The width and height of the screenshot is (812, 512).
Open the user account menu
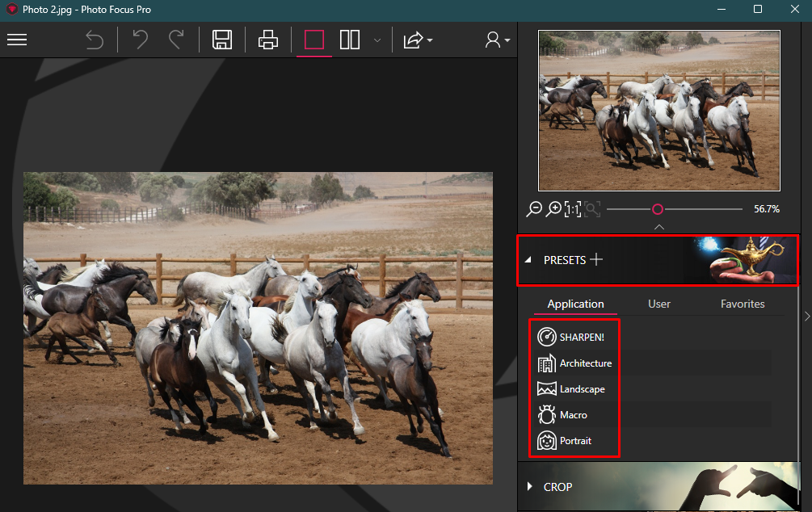[497, 40]
